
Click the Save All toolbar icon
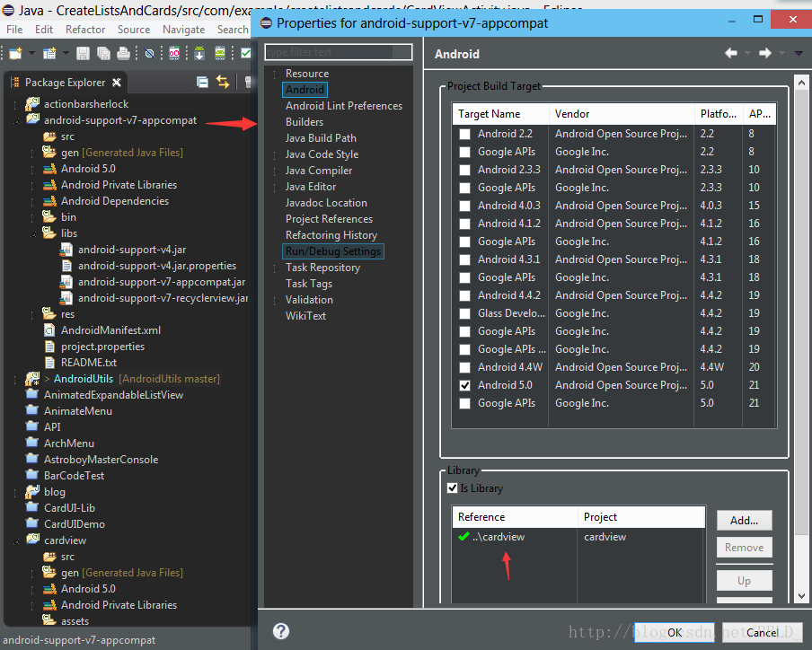(103, 53)
